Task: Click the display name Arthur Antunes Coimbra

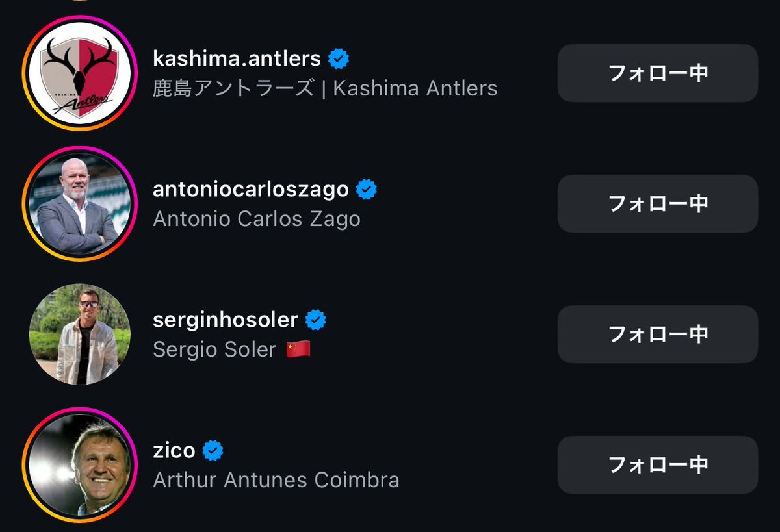Action: pyautogui.click(x=276, y=480)
